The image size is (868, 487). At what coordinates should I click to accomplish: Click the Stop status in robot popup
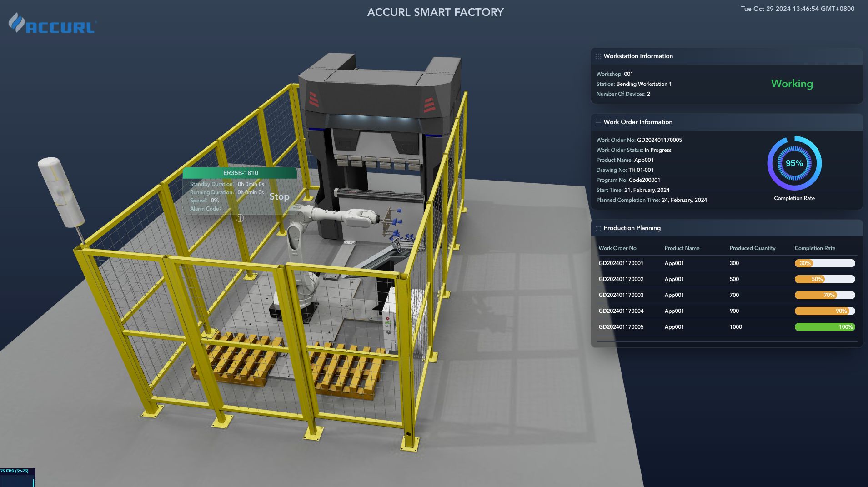pos(279,196)
